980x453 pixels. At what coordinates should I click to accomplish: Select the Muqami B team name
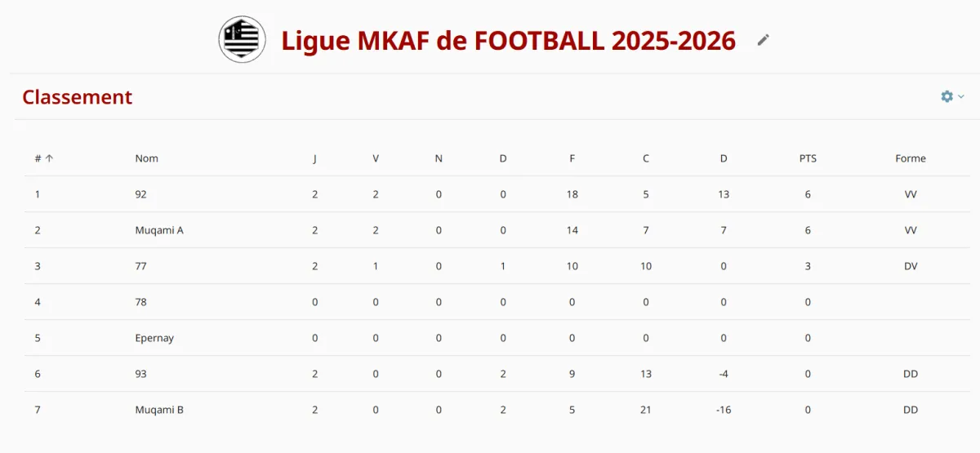[x=159, y=410]
